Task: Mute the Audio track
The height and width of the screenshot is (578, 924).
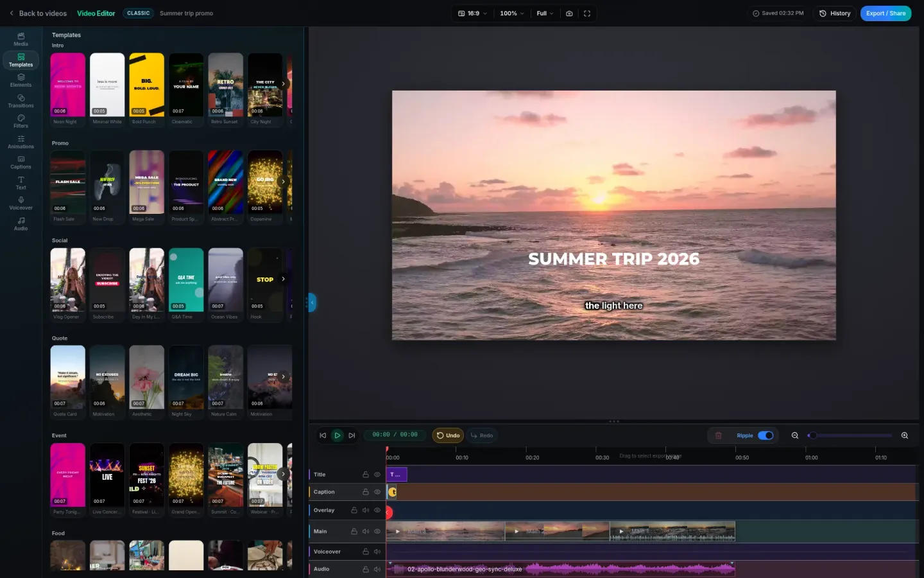Action: [377, 569]
